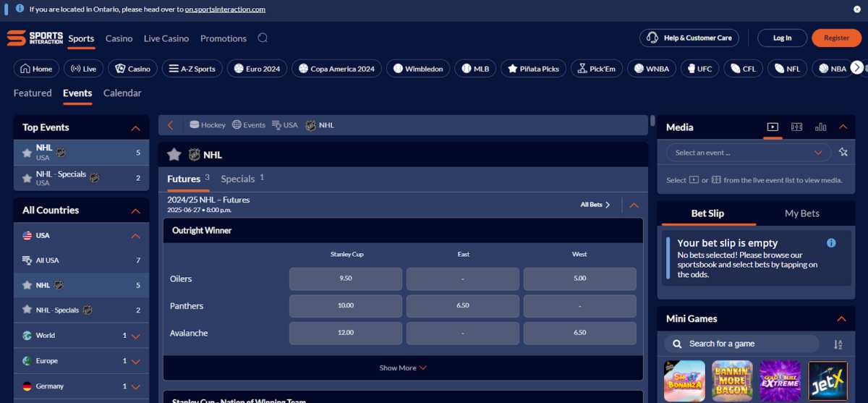Click the search magnifier icon in header
This screenshot has height=403, width=868.
coord(263,38)
